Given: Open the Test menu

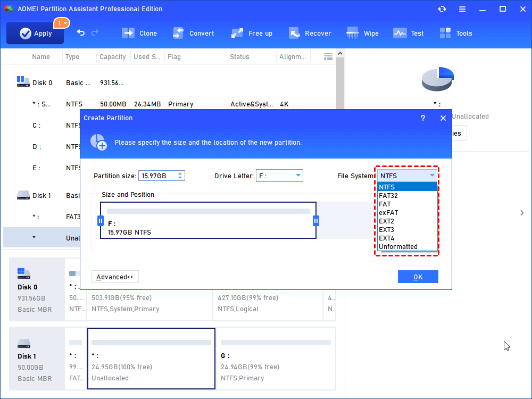Looking at the screenshot, I should (x=408, y=33).
